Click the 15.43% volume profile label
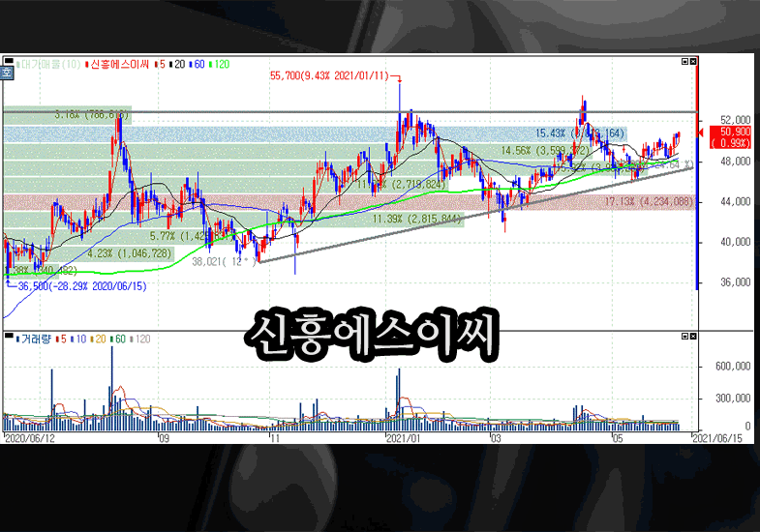 tap(580, 133)
